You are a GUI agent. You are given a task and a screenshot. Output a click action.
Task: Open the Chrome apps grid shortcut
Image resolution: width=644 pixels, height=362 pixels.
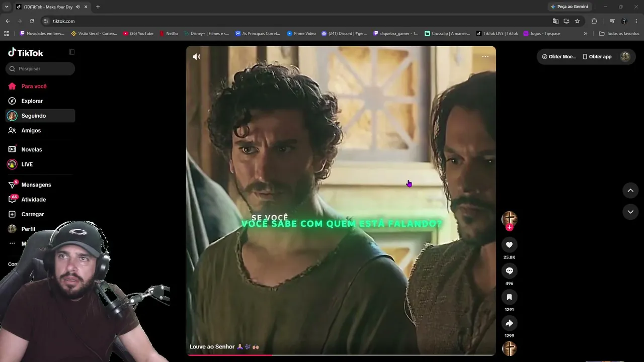coord(7,34)
